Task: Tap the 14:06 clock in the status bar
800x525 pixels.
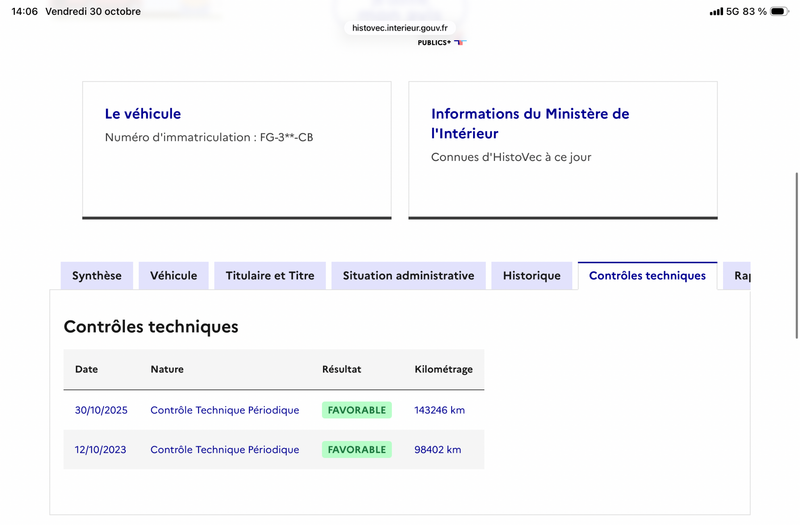Action: click(x=24, y=11)
